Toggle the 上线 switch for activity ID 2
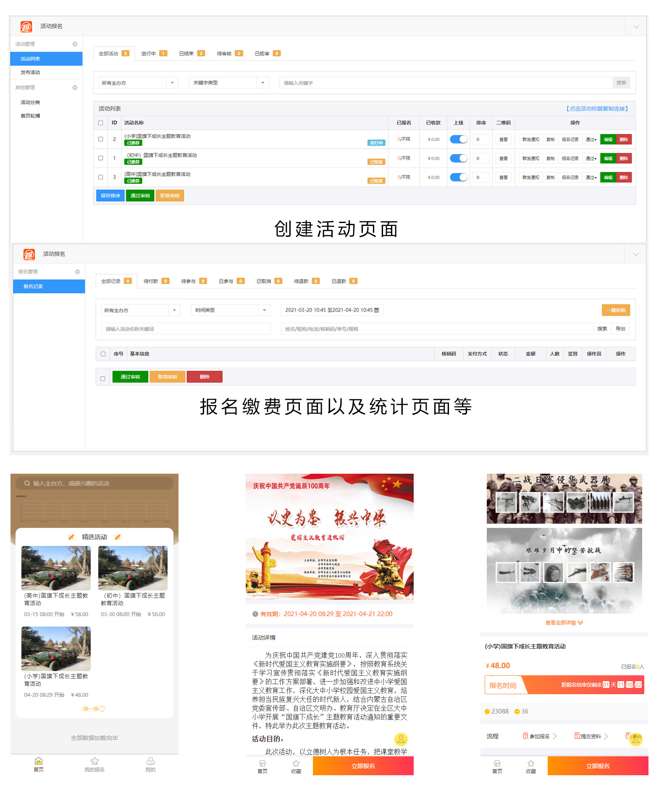This screenshot has height=808, width=672. [458, 139]
